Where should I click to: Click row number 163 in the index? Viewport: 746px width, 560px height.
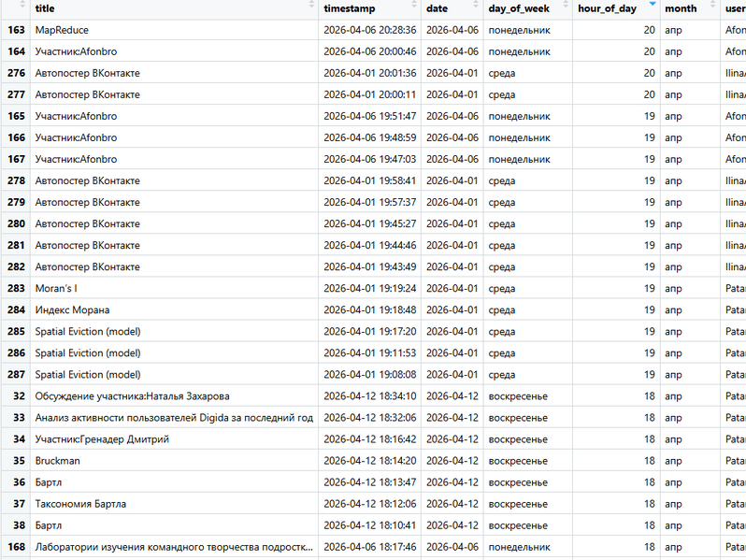[x=16, y=30]
